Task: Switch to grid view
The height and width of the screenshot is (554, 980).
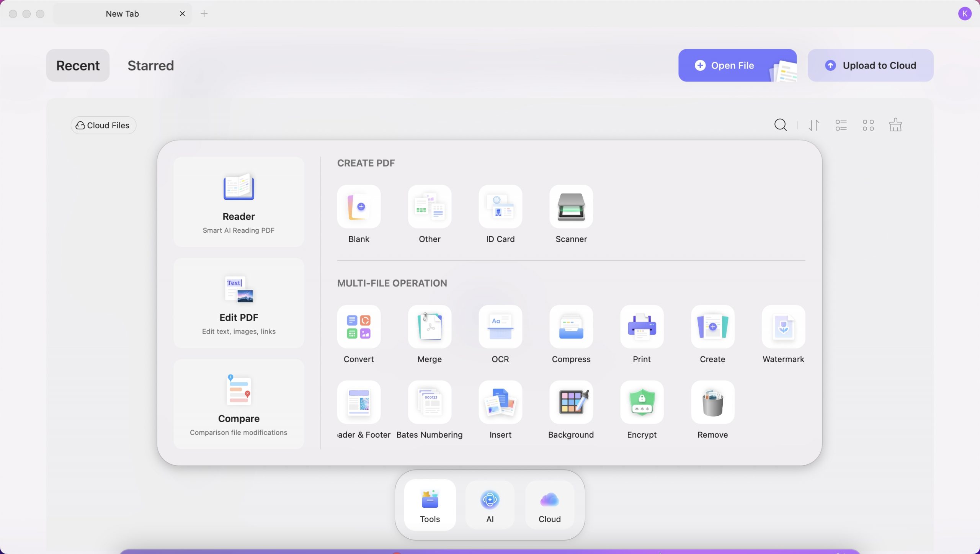Action: click(868, 125)
